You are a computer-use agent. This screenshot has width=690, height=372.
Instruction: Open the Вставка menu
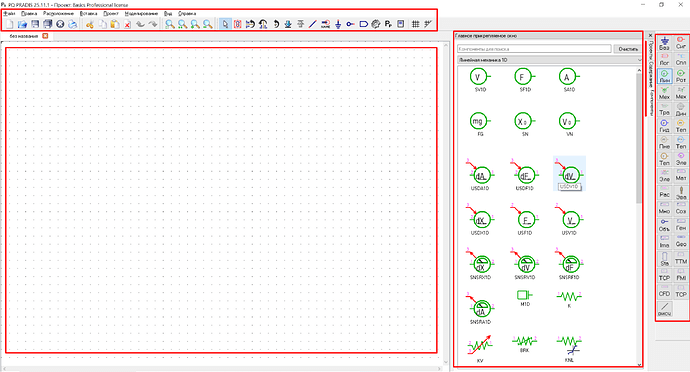pos(88,14)
